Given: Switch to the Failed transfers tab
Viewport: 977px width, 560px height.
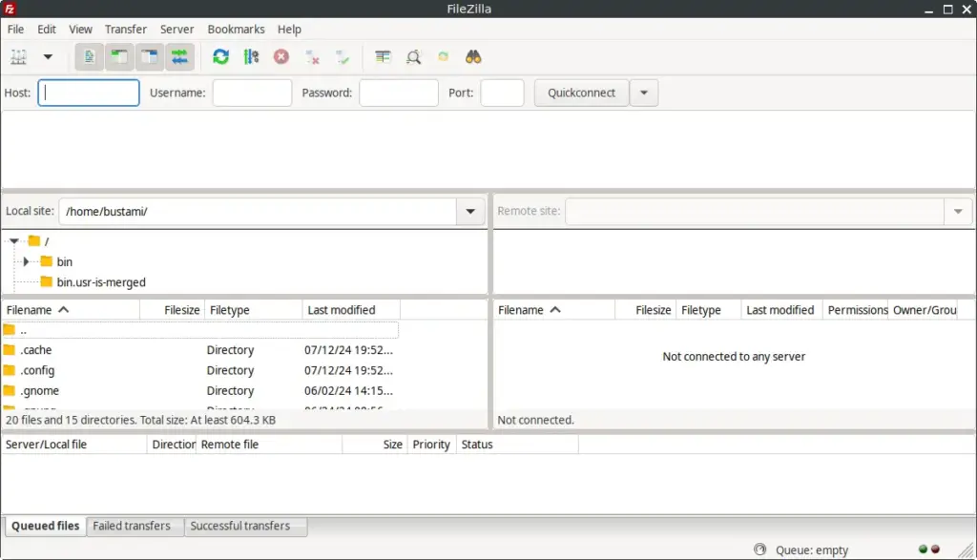Looking at the screenshot, I should tap(134, 526).
